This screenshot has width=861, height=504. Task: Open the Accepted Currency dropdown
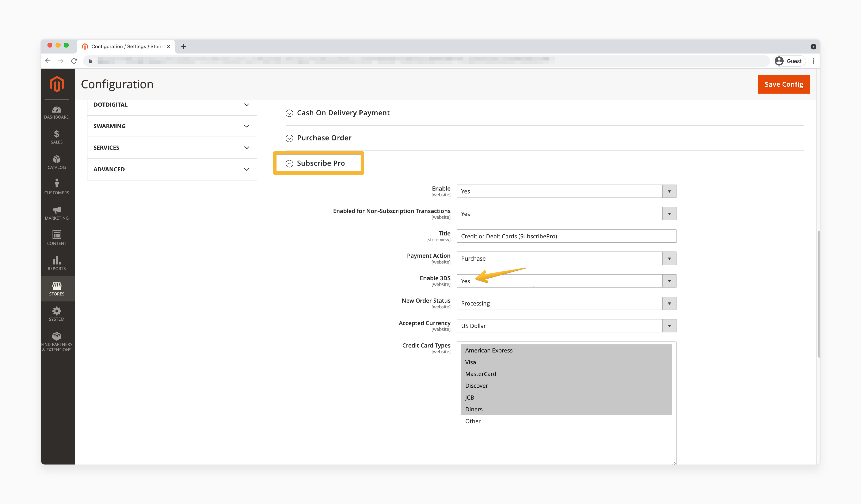point(566,326)
